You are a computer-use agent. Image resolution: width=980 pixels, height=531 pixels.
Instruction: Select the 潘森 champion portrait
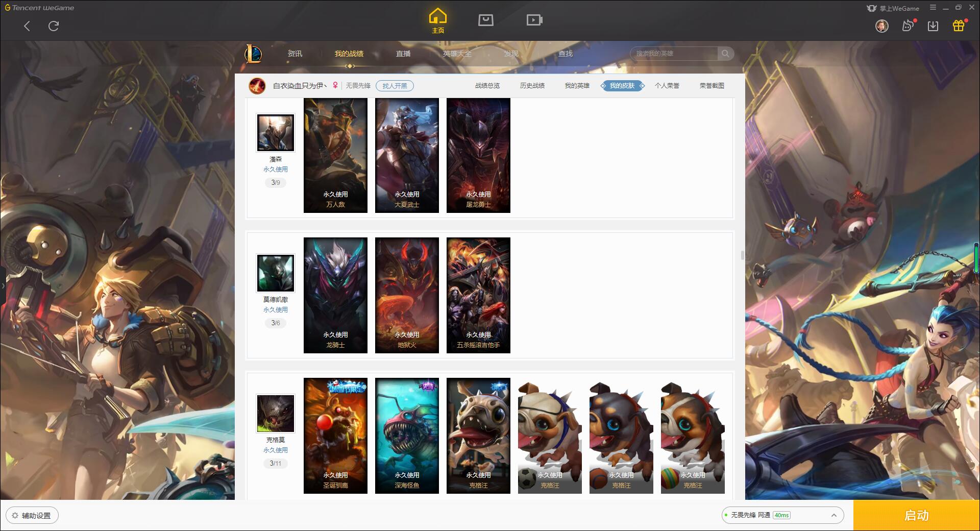tap(276, 133)
